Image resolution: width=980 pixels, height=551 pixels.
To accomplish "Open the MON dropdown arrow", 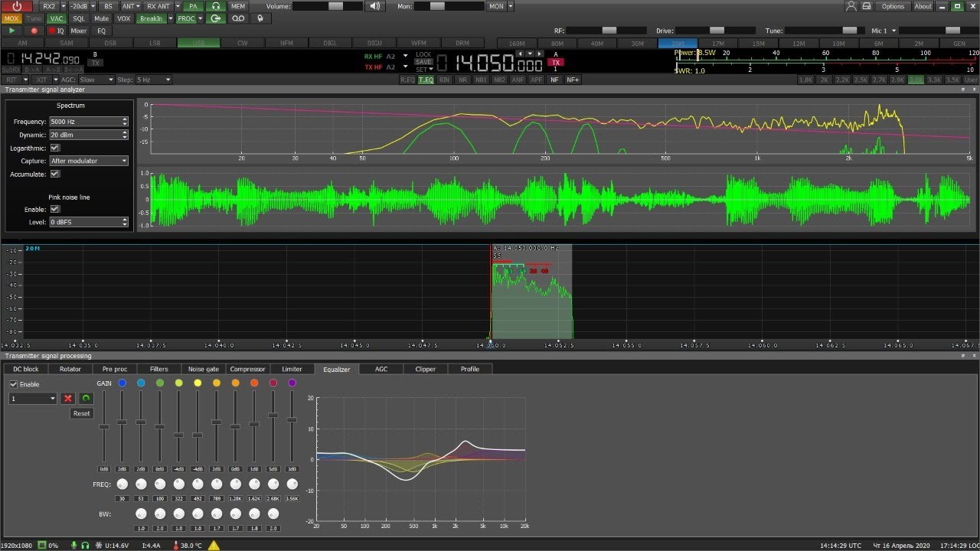I will tap(511, 6).
